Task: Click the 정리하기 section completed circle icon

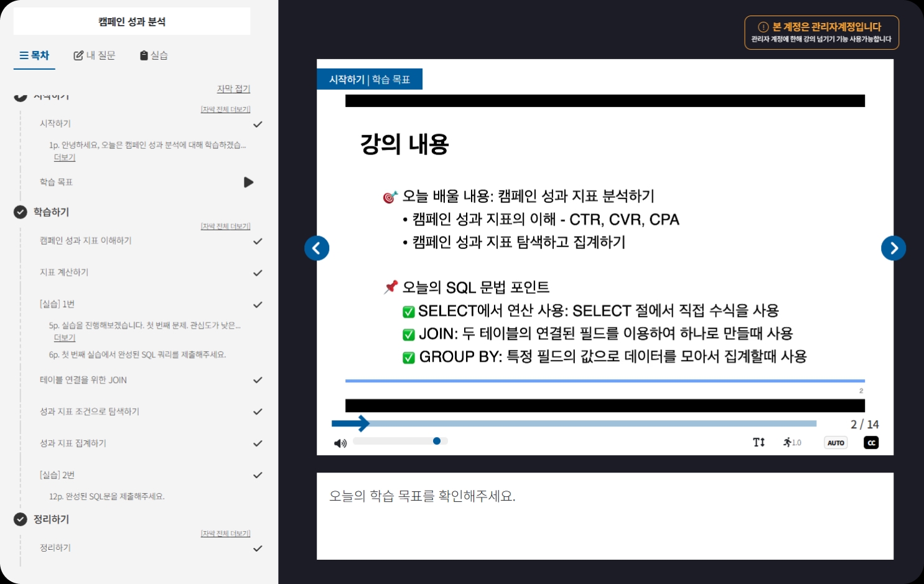Action: coord(21,519)
